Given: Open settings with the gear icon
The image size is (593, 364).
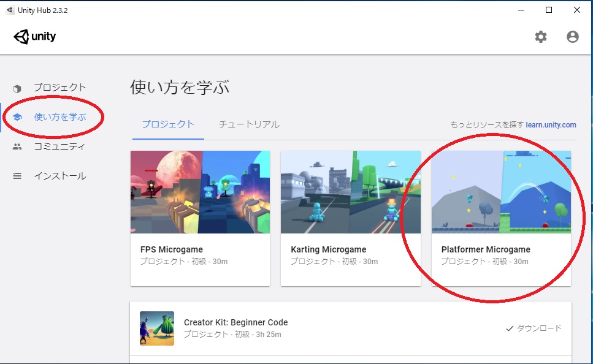Looking at the screenshot, I should (x=541, y=37).
